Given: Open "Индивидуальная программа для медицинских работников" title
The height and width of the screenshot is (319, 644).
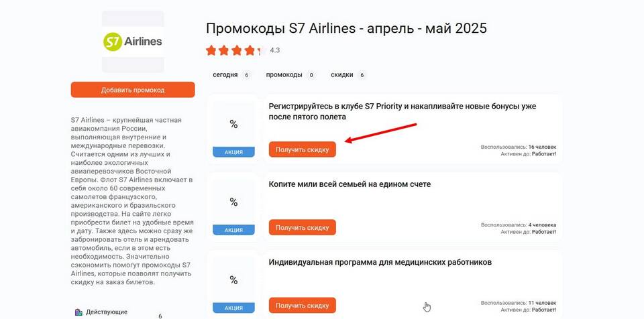Looking at the screenshot, I should tap(380, 262).
